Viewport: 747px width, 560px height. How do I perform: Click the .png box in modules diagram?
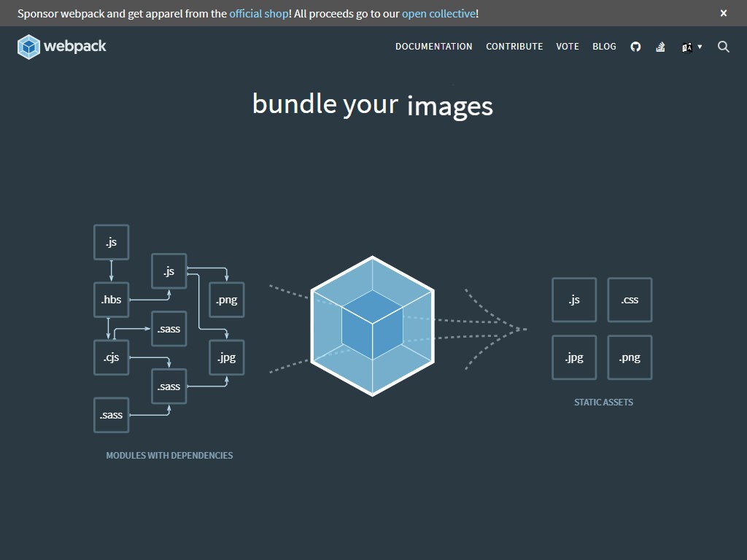point(227,300)
